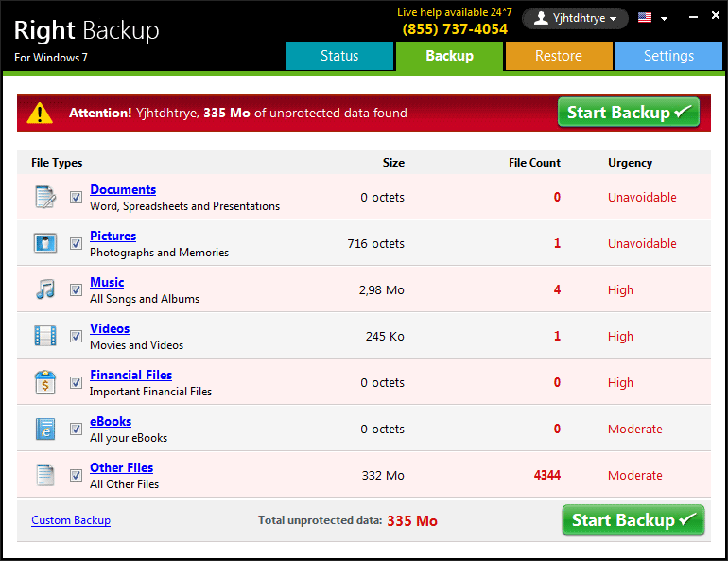728x561 pixels.
Task: Minimize the Right Backup window
Action: pyautogui.click(x=693, y=17)
